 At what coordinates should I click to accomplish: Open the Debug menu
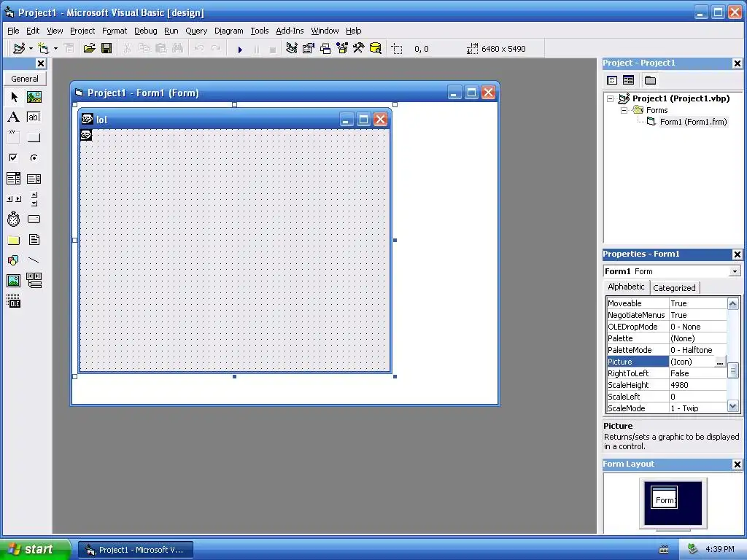coord(146,31)
